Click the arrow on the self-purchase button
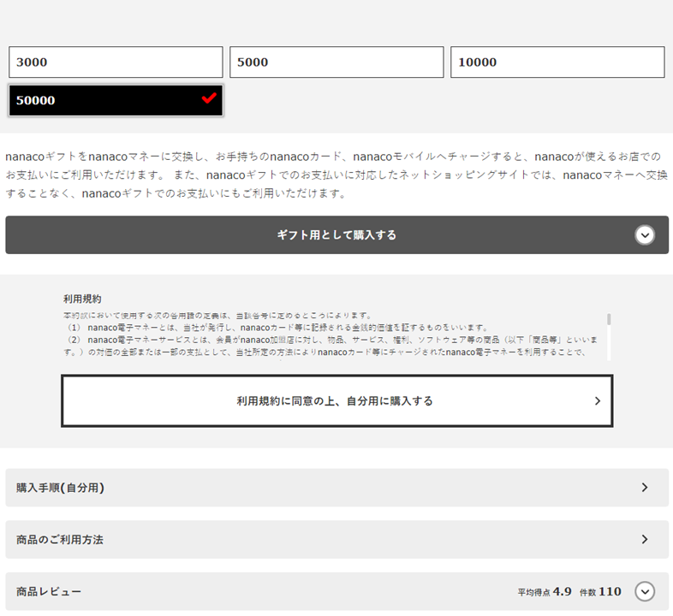Screen dimensions: 673x616 coord(598,400)
